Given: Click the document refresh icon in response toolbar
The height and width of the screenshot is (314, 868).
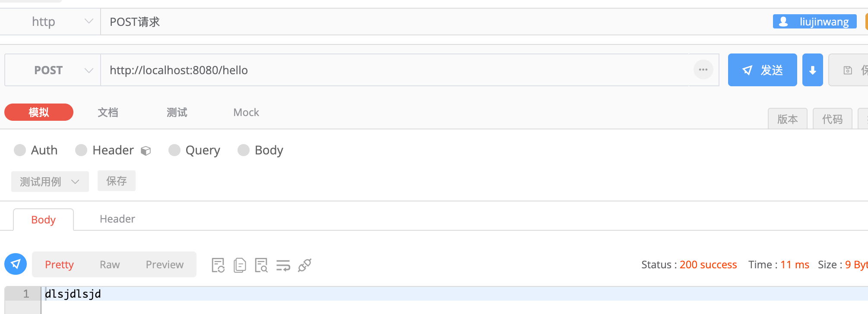Looking at the screenshot, I should pyautogui.click(x=218, y=265).
